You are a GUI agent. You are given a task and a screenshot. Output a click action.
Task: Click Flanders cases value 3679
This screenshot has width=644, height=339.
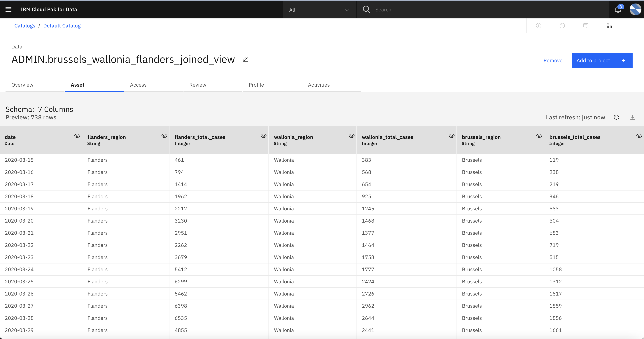(x=181, y=257)
